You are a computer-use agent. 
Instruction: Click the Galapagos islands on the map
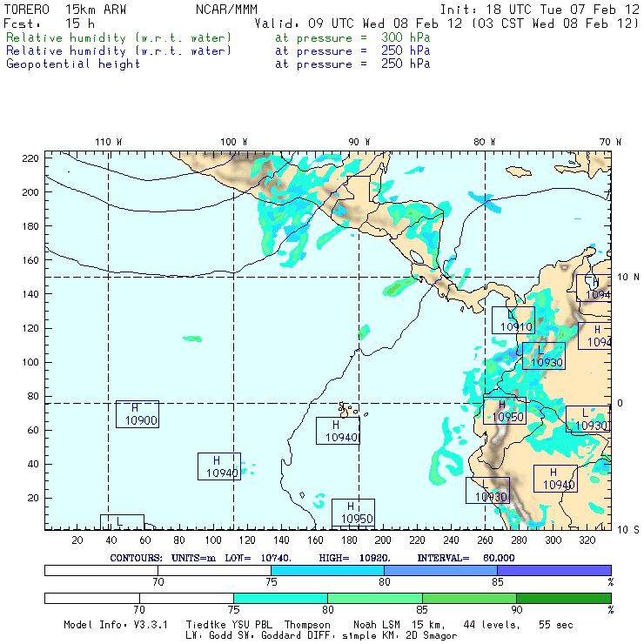(348, 408)
